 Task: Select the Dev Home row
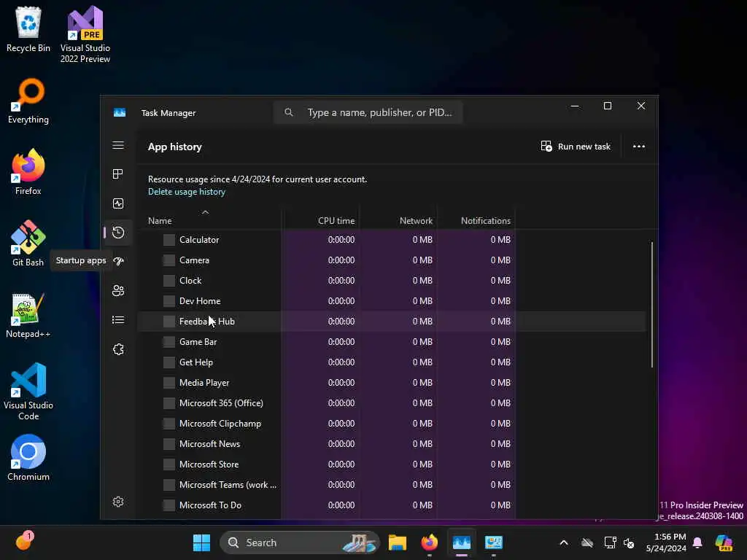pos(392,301)
